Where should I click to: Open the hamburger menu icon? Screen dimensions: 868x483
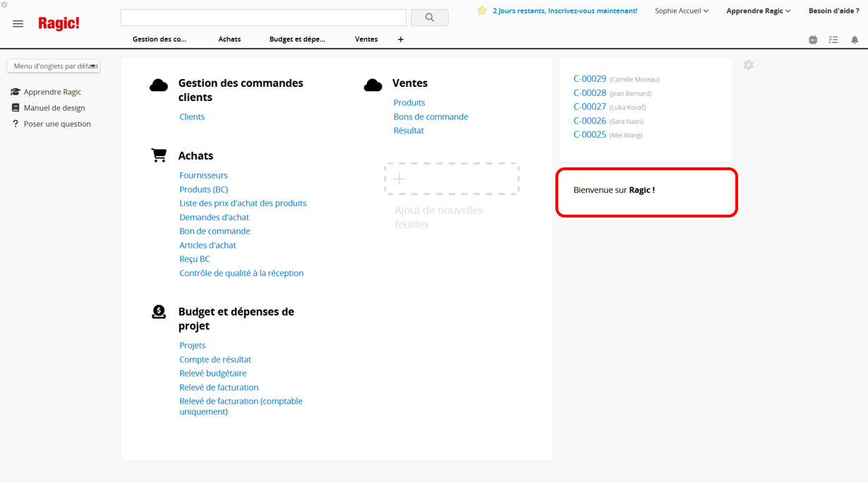pos(18,23)
